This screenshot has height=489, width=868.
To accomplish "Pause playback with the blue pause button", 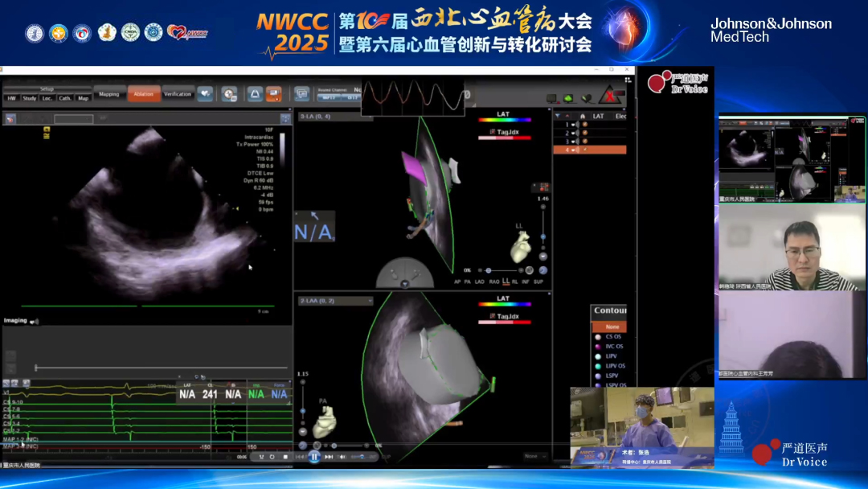I will click(314, 457).
